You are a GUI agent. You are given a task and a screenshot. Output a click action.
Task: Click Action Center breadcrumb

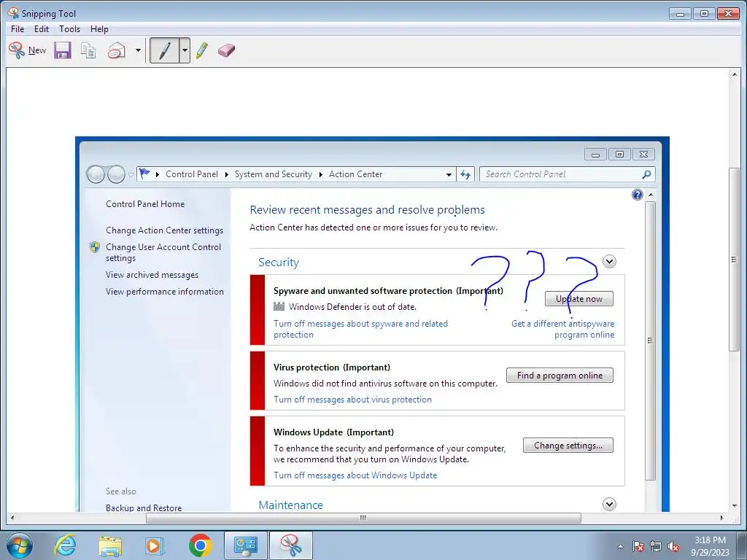coord(355,174)
